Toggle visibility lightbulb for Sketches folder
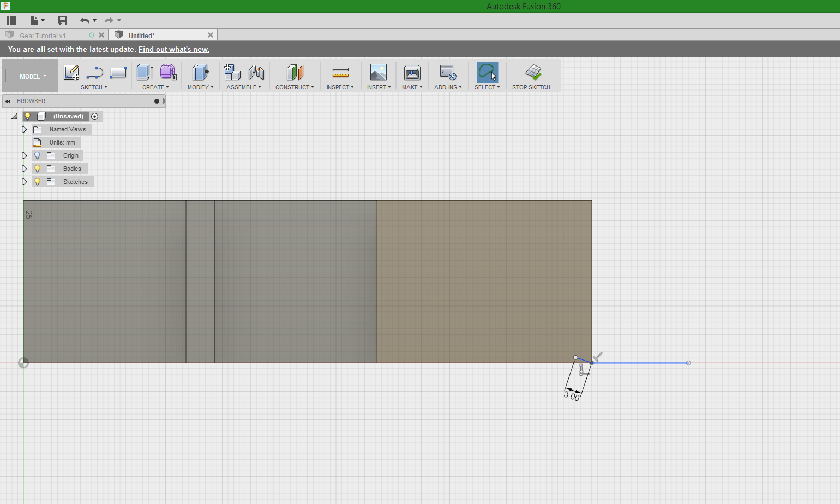Image resolution: width=840 pixels, height=504 pixels. tap(38, 182)
